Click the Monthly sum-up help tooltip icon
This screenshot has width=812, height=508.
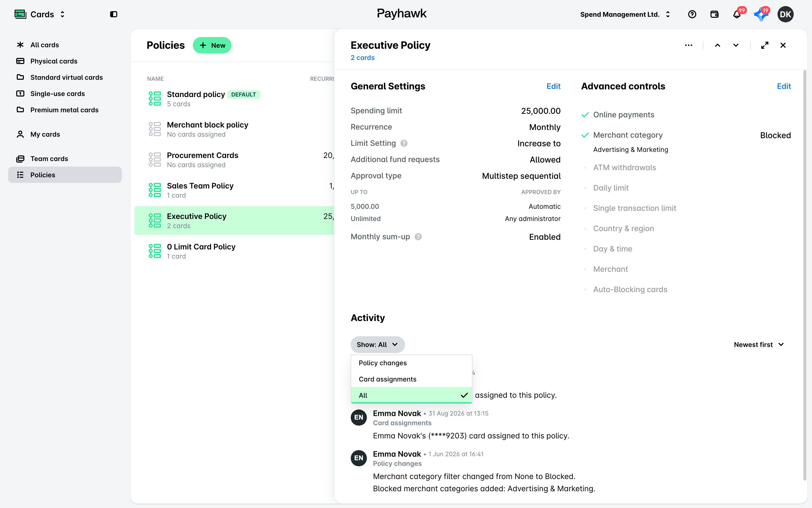coord(418,237)
